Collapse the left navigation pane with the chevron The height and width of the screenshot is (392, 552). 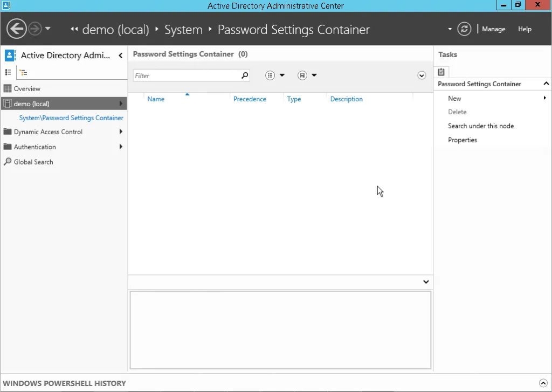[120, 55]
